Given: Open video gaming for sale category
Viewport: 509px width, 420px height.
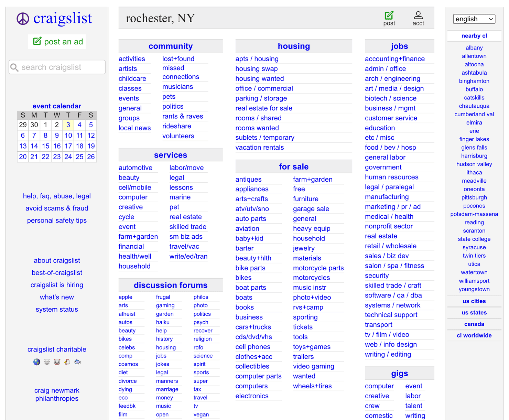Looking at the screenshot, I should pos(313,366).
